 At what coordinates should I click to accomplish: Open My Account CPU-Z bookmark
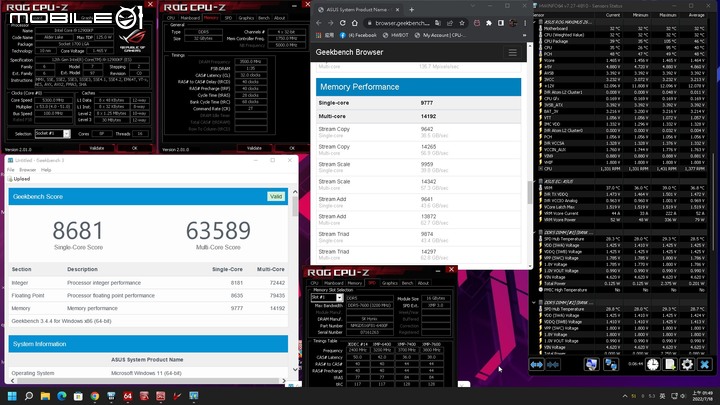[x=440, y=35]
